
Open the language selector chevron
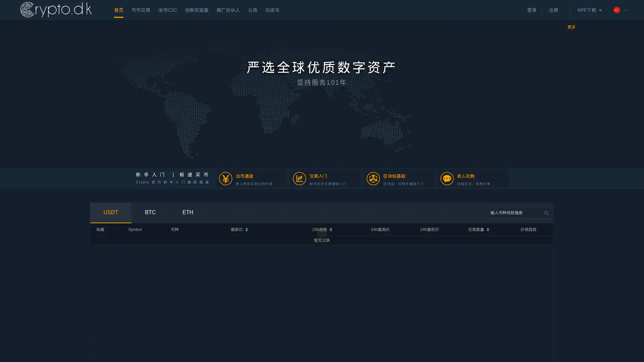pos(625,10)
